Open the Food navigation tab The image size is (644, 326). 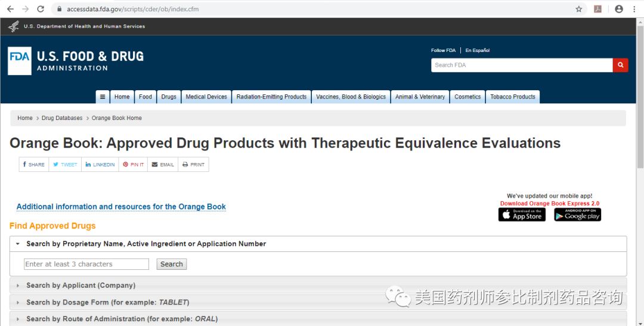click(x=145, y=97)
